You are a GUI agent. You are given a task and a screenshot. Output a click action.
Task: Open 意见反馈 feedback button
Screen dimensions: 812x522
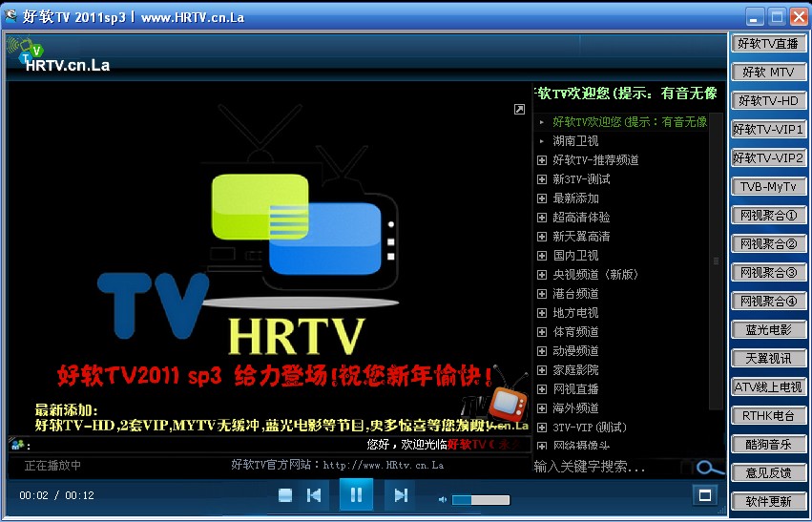tap(768, 472)
